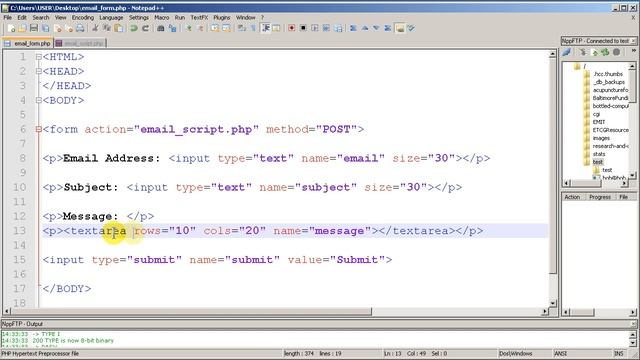The height and width of the screenshot is (360, 640).
Task: Click 'email_script.php' text on line 6
Action: coord(196,130)
